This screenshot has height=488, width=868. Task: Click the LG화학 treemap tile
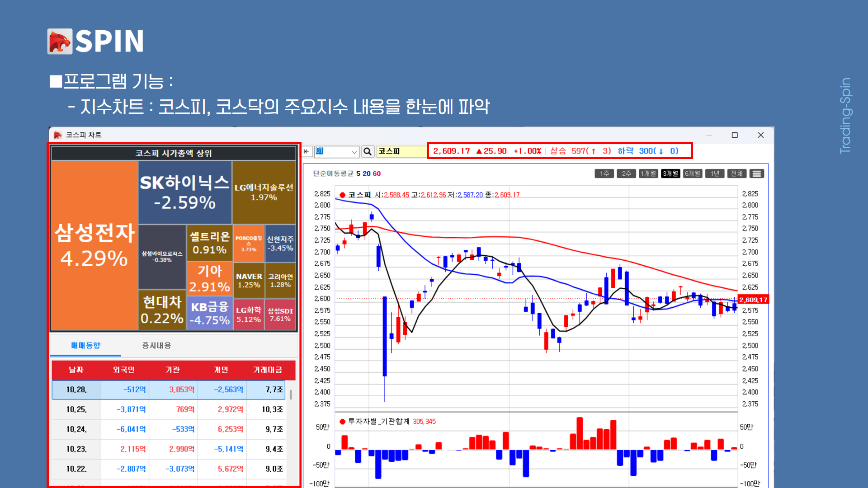coord(249,314)
